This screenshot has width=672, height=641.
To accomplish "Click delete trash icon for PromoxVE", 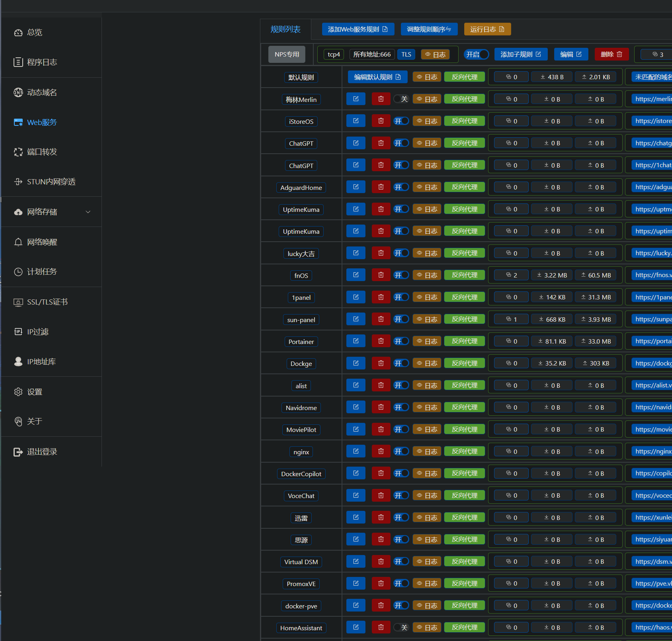I will click(381, 584).
